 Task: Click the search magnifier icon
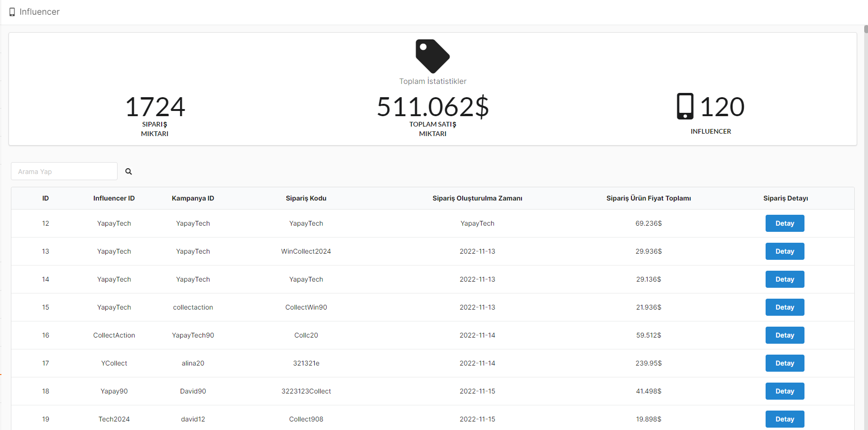pyautogui.click(x=128, y=172)
